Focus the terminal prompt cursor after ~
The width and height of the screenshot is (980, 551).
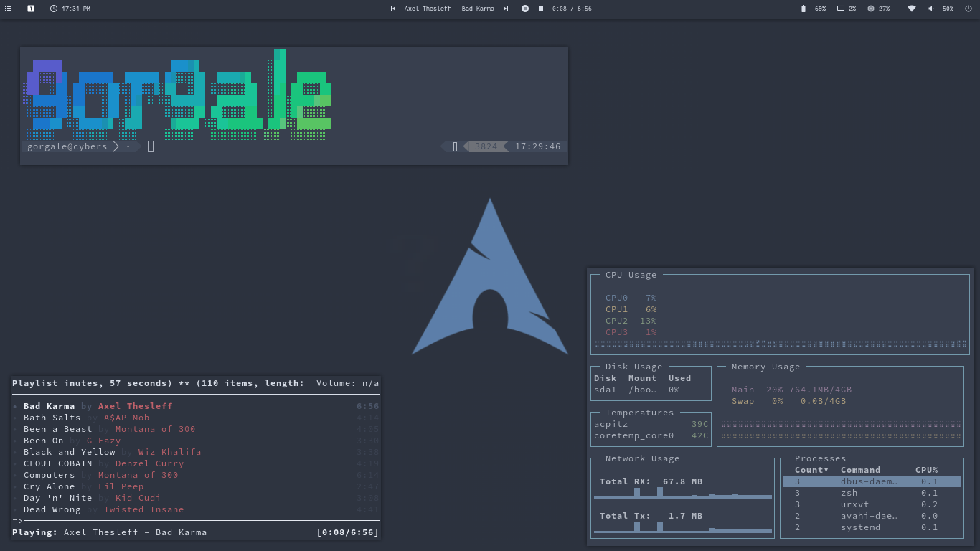[x=151, y=146]
